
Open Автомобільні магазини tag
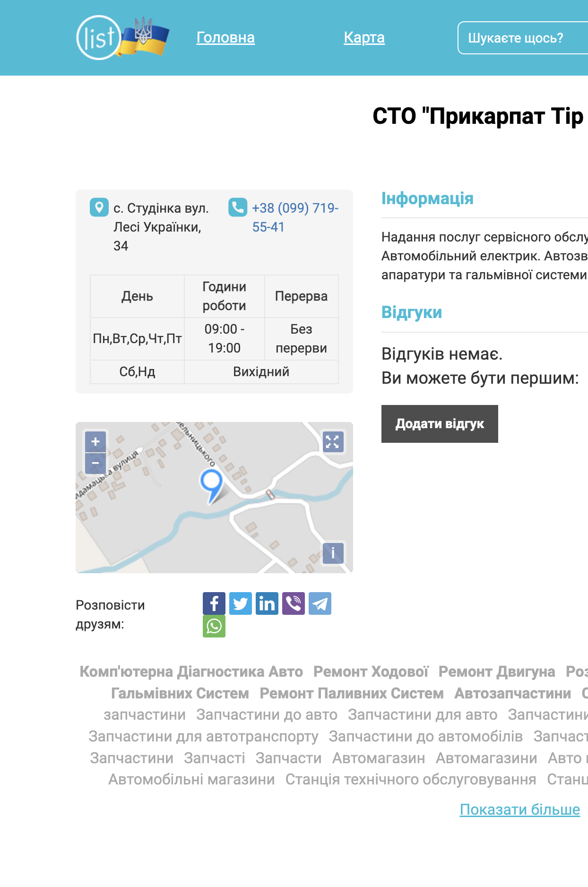(x=191, y=779)
